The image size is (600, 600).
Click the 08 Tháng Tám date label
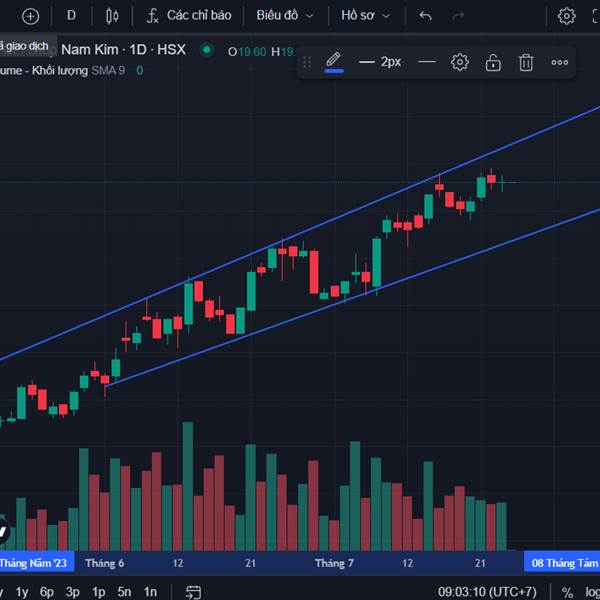click(x=562, y=563)
